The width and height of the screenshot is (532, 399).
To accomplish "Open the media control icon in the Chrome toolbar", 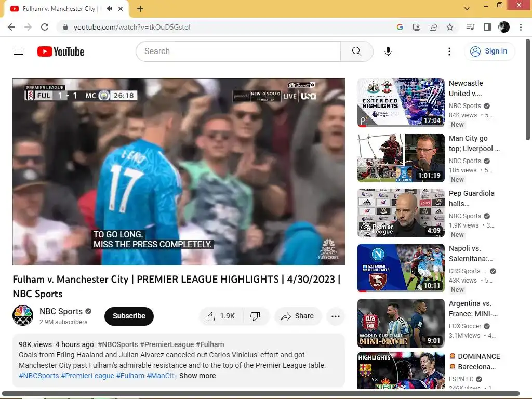I will click(471, 27).
